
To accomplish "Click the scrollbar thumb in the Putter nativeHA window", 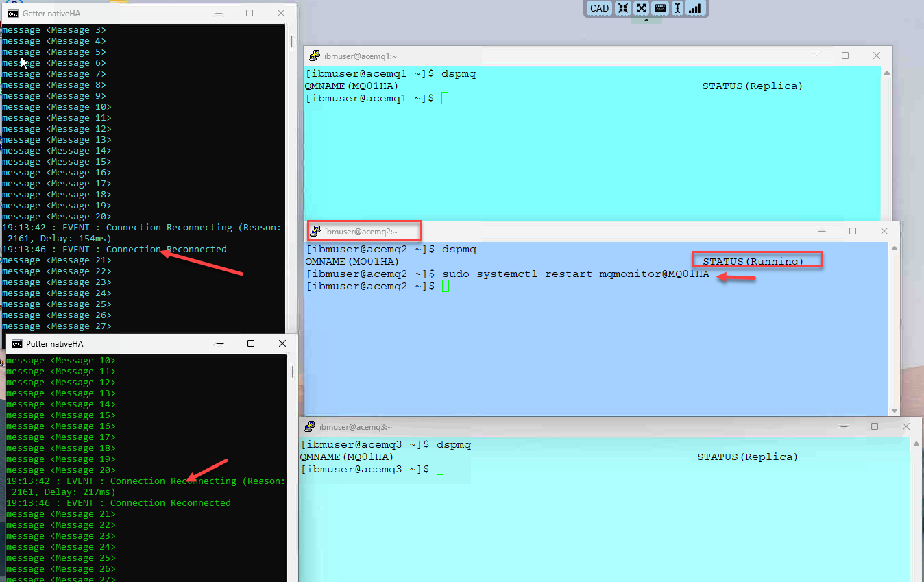I will (293, 372).
